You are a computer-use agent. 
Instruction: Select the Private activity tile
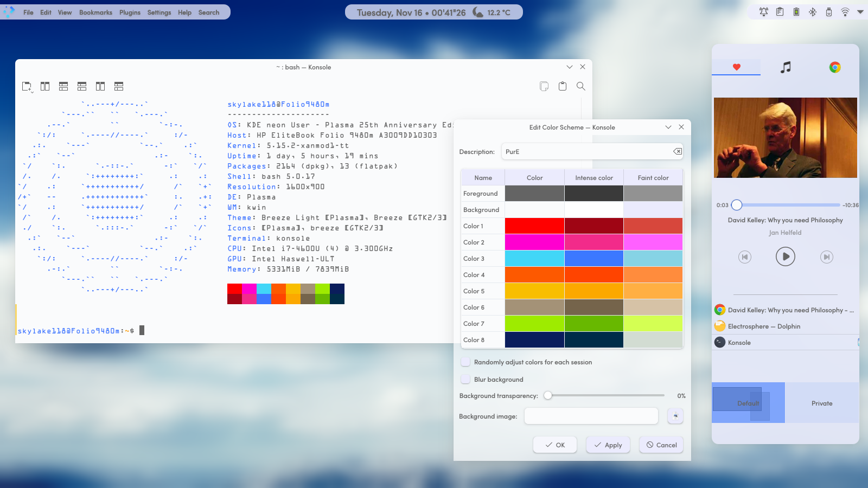click(x=822, y=403)
